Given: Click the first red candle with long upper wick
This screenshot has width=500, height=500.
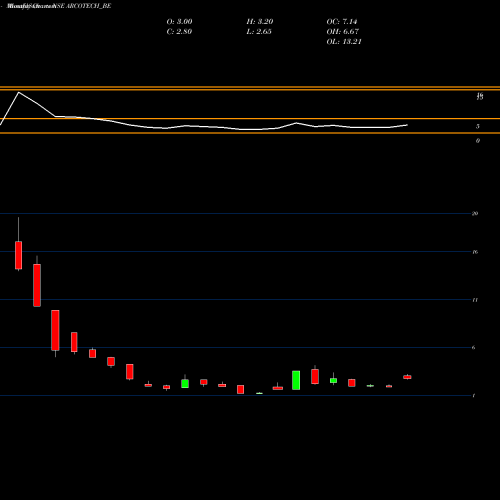Looking at the screenshot, I should point(19,255).
